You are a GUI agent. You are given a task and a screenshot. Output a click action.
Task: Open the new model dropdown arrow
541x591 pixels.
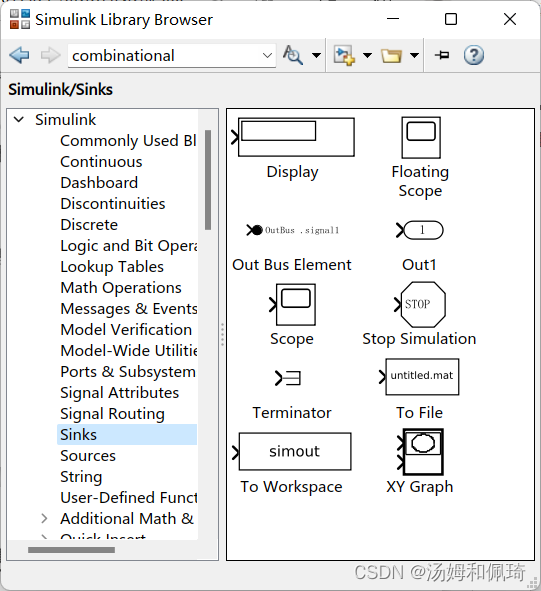(367, 56)
